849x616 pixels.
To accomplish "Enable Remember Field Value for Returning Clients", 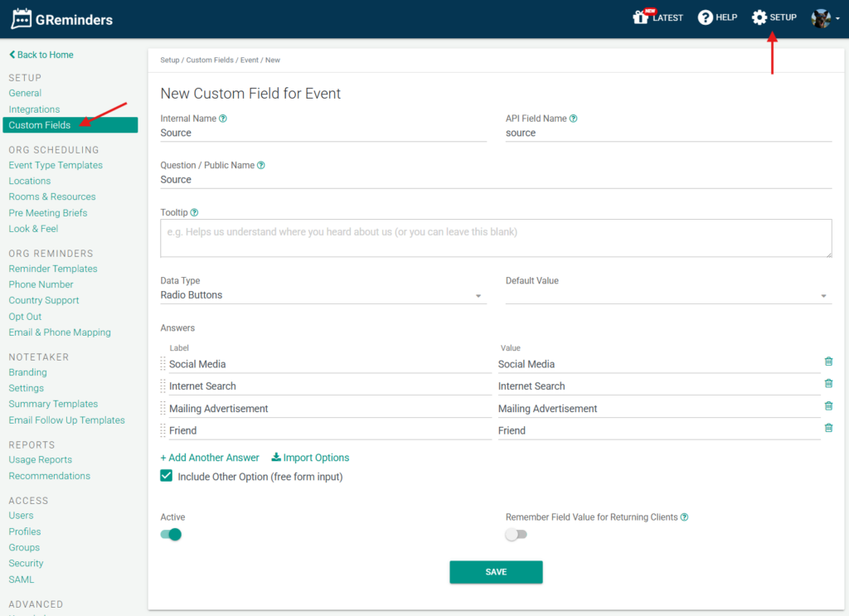I will click(x=516, y=535).
